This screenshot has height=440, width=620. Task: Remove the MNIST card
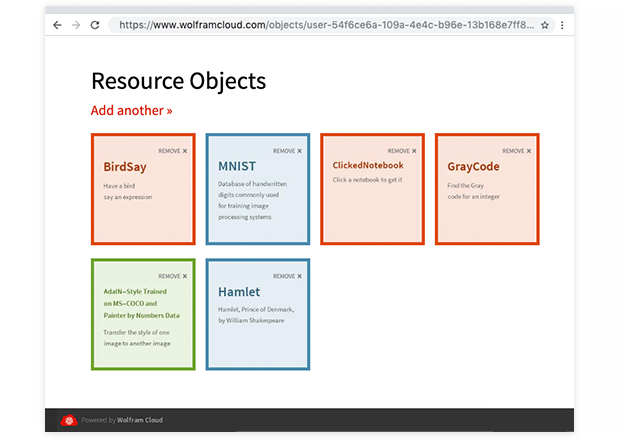[287, 151]
